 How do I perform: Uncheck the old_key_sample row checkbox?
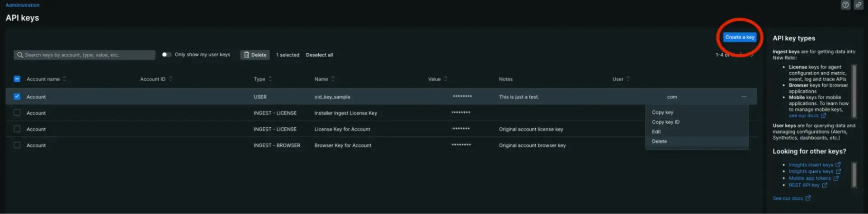[x=17, y=97]
